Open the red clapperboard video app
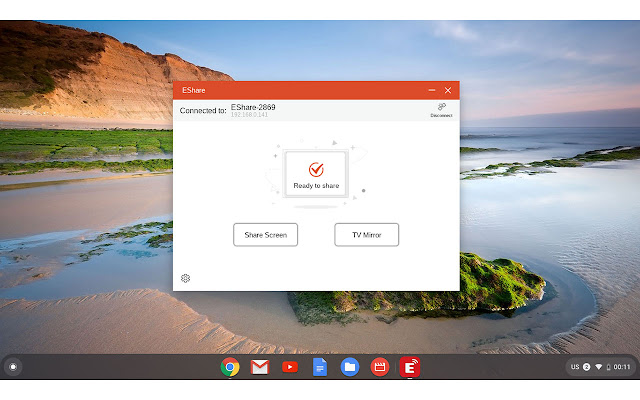 click(x=380, y=367)
